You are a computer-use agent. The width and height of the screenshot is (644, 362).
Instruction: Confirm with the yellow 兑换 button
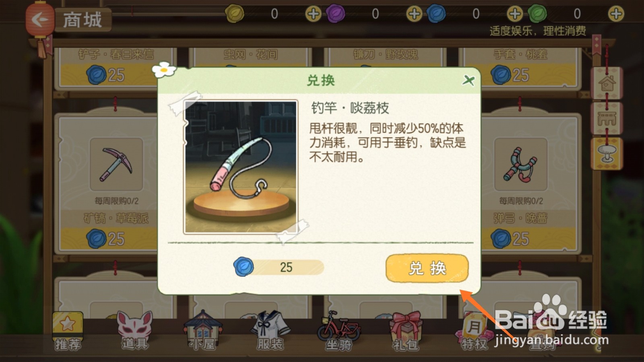pos(427,268)
